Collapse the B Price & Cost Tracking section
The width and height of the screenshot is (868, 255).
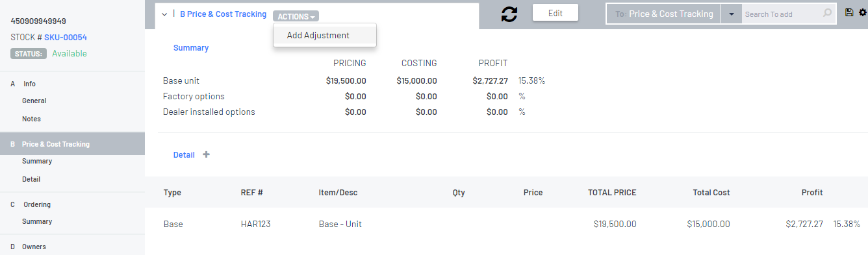coord(164,14)
